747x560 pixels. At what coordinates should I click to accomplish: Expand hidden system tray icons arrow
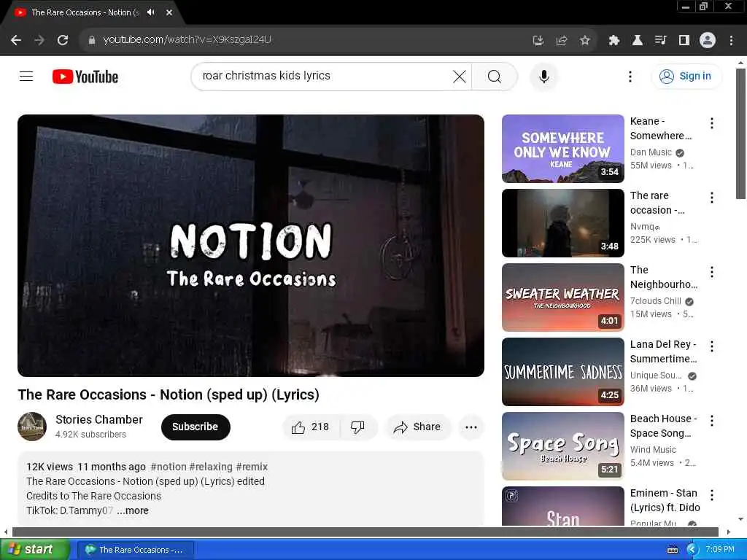(x=692, y=550)
